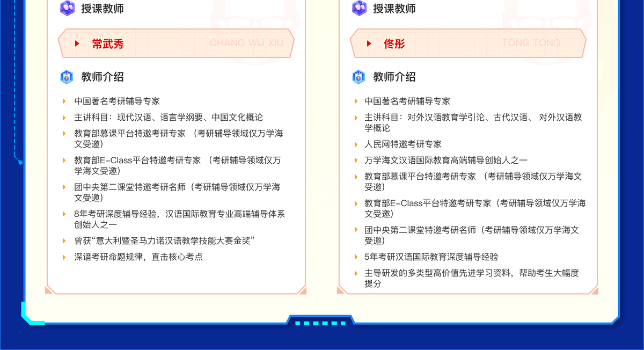Image resolution: width=644 pixels, height=350 pixels.
Task: Click the orange bullet arrow before 深谙考研命题规律
Action: (x=64, y=257)
